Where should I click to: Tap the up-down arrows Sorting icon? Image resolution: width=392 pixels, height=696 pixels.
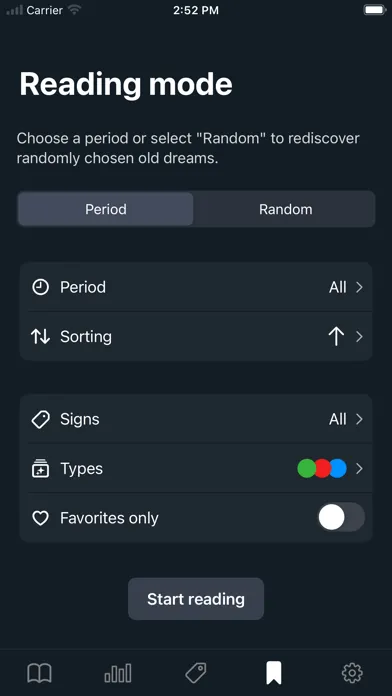click(40, 337)
